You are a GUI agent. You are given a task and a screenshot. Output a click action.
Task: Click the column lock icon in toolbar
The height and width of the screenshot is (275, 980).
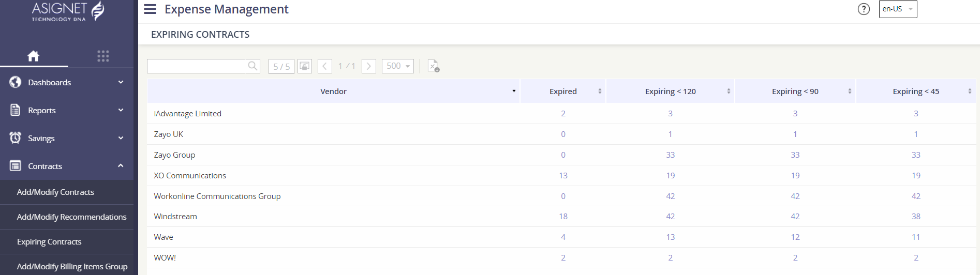click(305, 66)
